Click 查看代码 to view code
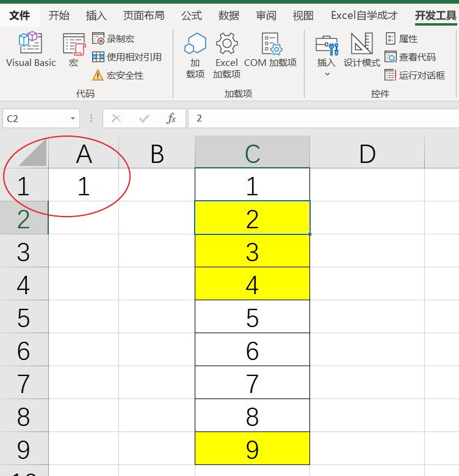This screenshot has width=459, height=476. [x=410, y=57]
